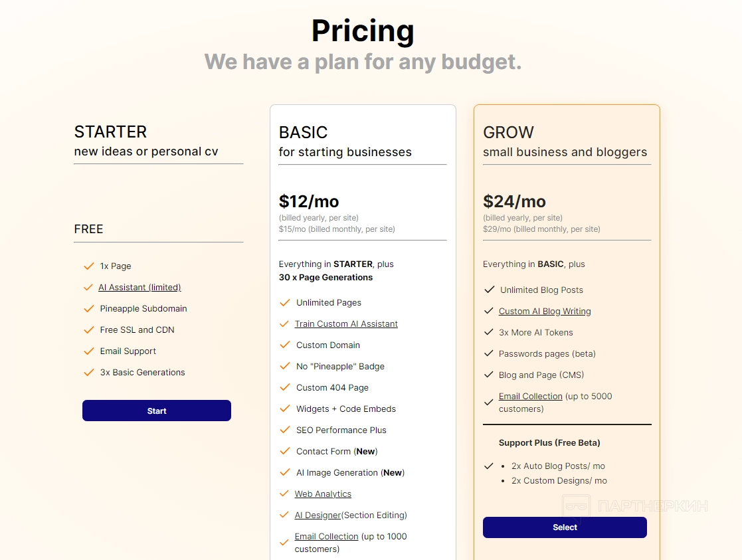
Task: Open Email Collection link in BASIC plan
Action: [x=326, y=537]
